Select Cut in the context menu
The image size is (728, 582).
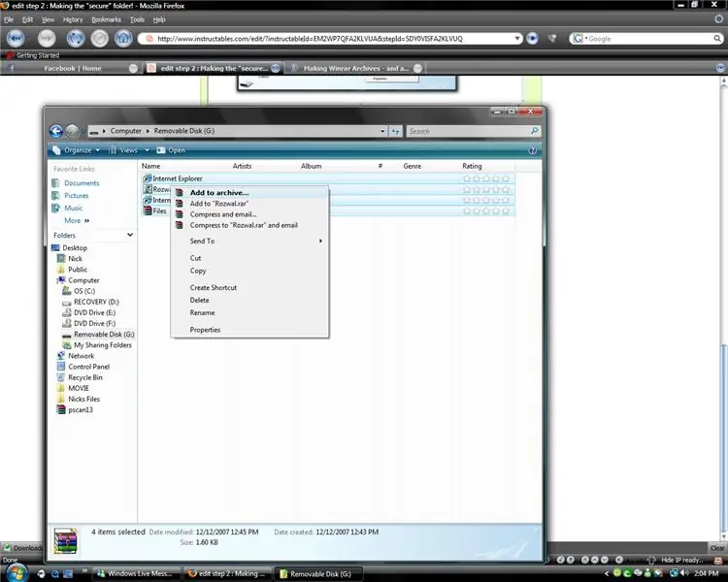pyautogui.click(x=249, y=258)
